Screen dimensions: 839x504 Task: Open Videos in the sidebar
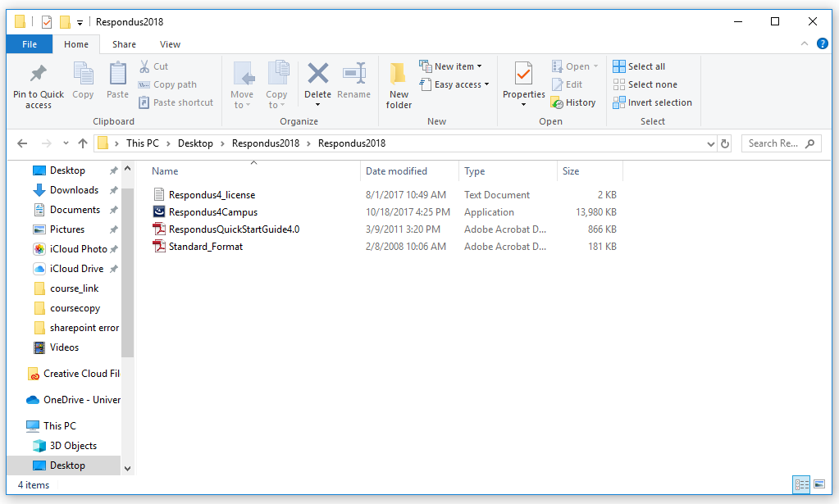(x=64, y=347)
